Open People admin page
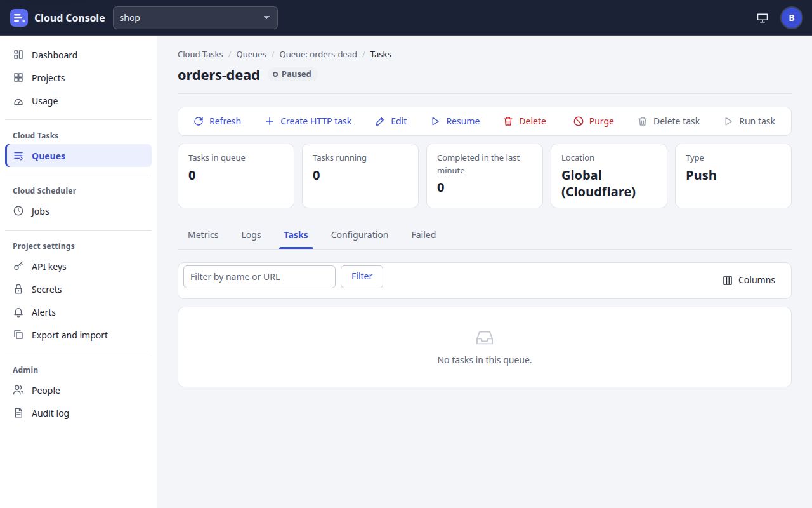The width and height of the screenshot is (812, 508). pos(78,391)
